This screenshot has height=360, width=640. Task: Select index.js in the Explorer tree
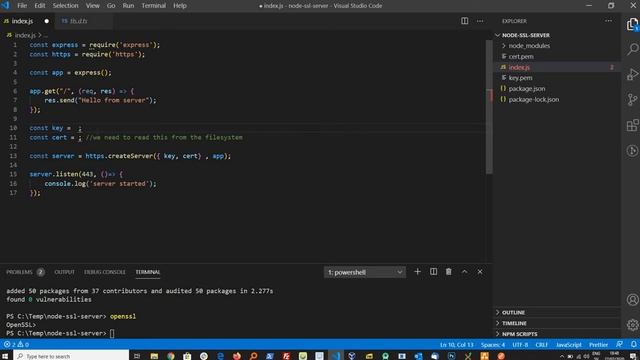point(519,67)
